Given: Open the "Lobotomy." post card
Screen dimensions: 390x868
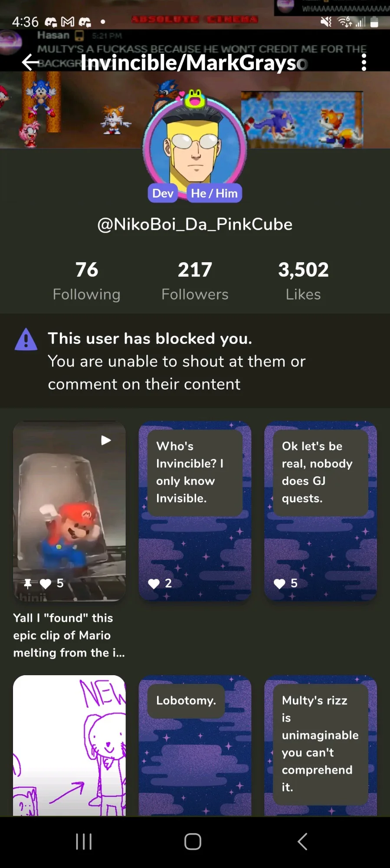Looking at the screenshot, I should (195, 746).
